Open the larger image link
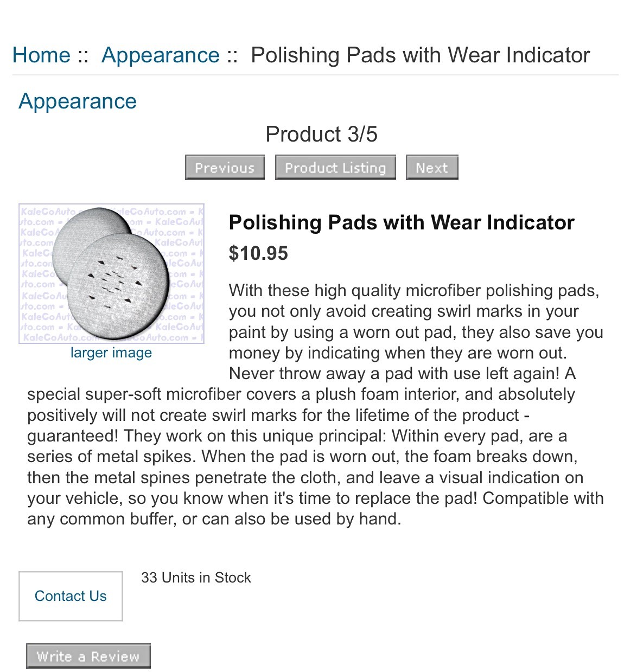The height and width of the screenshot is (672, 643). click(x=111, y=353)
